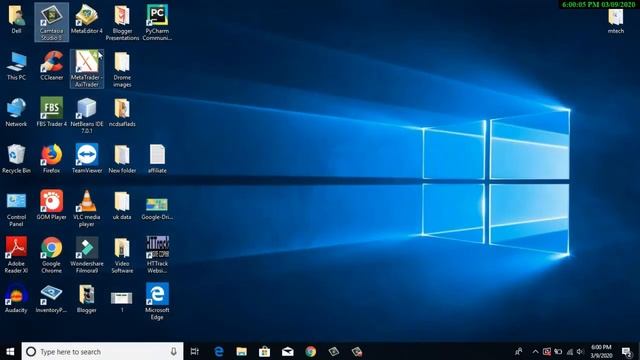
Task: Select the VLC media player icon
Action: 87,209
